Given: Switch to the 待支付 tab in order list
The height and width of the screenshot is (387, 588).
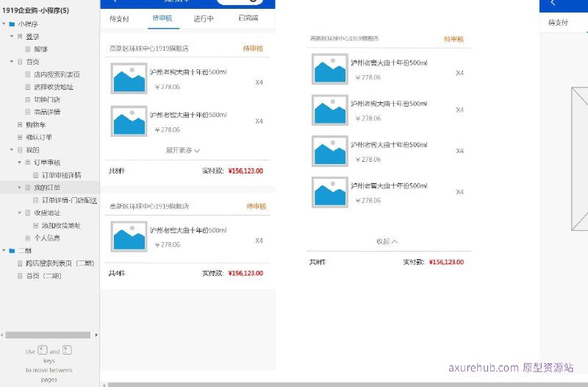Looking at the screenshot, I should click(119, 19).
